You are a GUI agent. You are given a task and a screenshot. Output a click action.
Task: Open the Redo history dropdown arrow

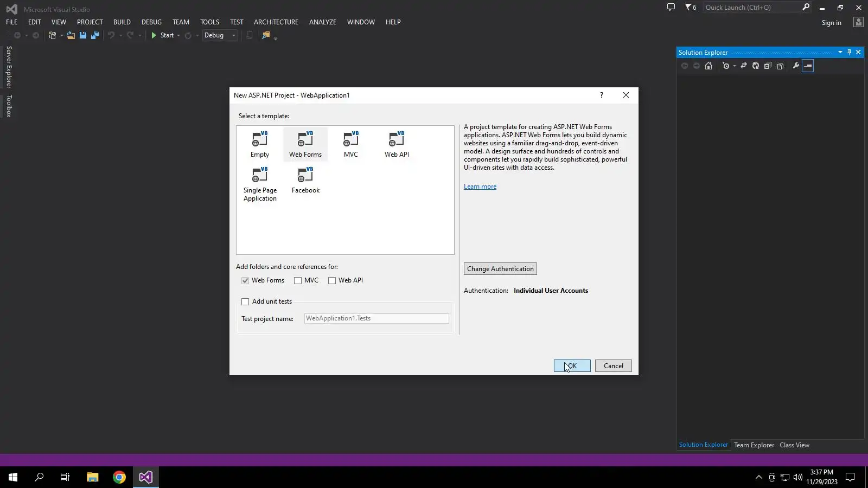point(139,35)
